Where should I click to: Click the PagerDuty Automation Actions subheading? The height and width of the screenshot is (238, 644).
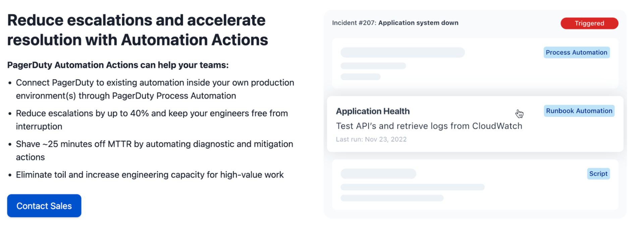coord(118,65)
